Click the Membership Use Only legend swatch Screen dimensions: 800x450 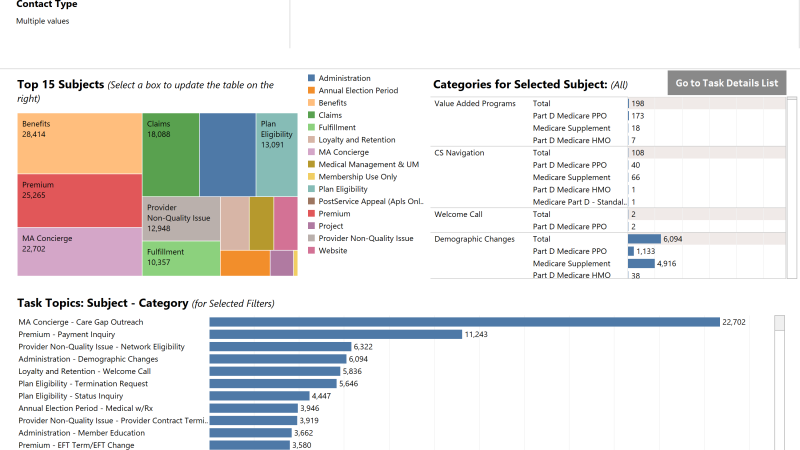click(x=311, y=176)
